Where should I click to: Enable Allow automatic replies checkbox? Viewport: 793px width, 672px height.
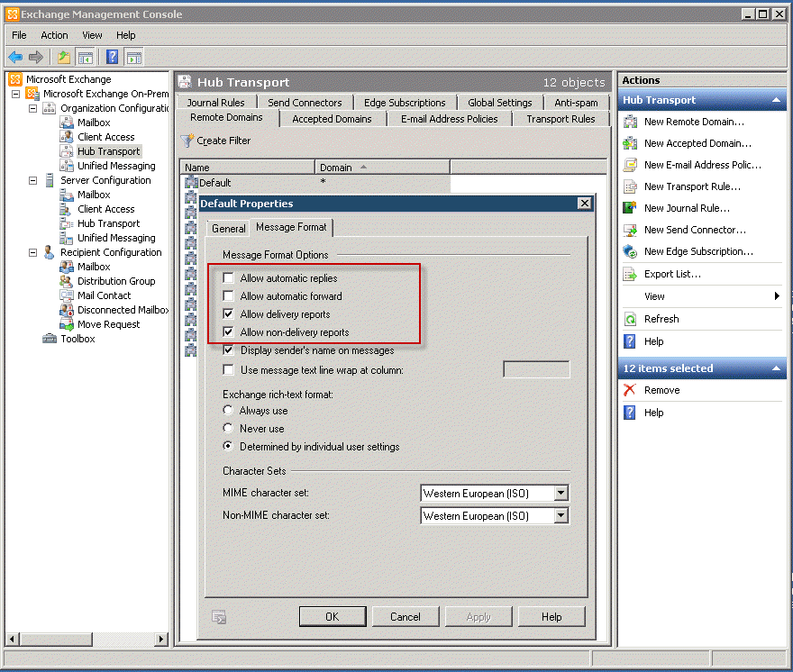229,278
